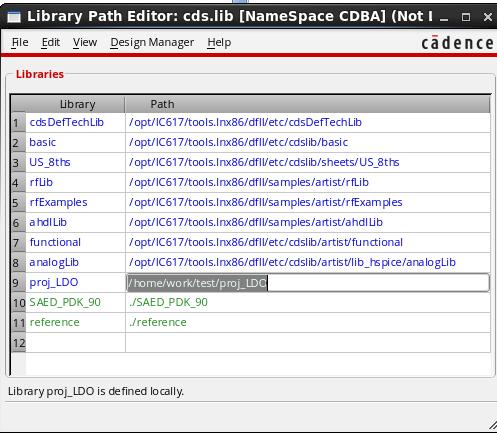Viewport: 497px width, 433px height.
Task: Click the path ending in lib_hspice/analogLib
Action: tap(308, 263)
